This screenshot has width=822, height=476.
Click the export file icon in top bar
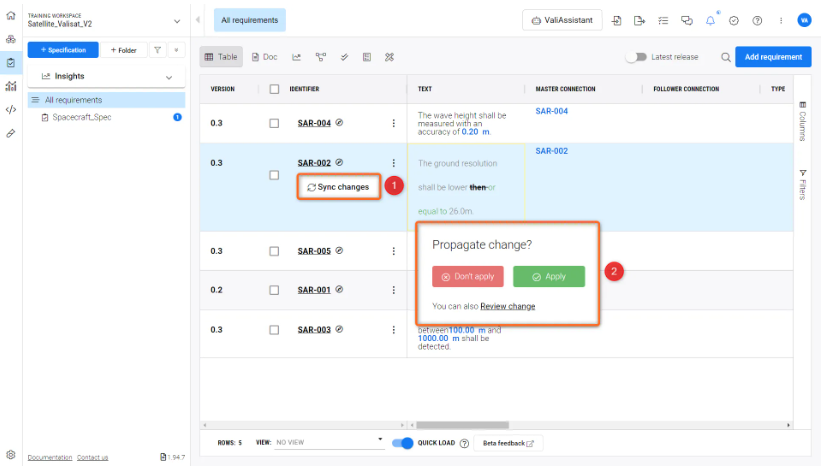(640, 20)
